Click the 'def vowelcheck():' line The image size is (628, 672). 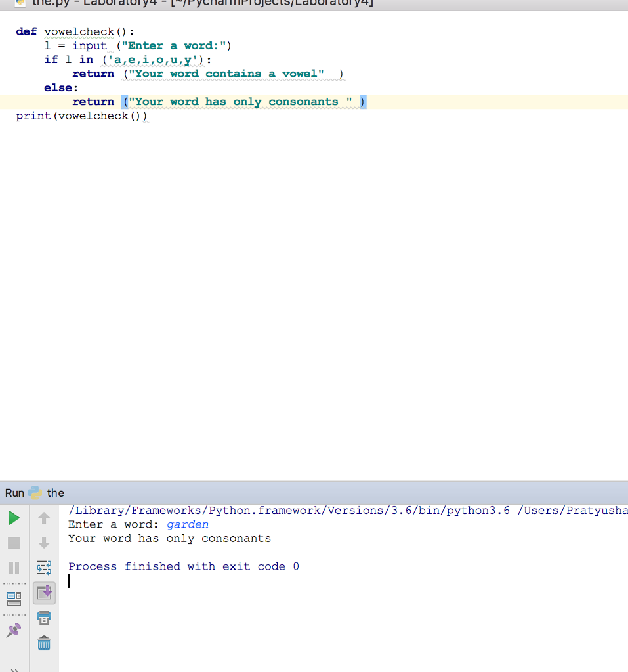click(x=75, y=31)
